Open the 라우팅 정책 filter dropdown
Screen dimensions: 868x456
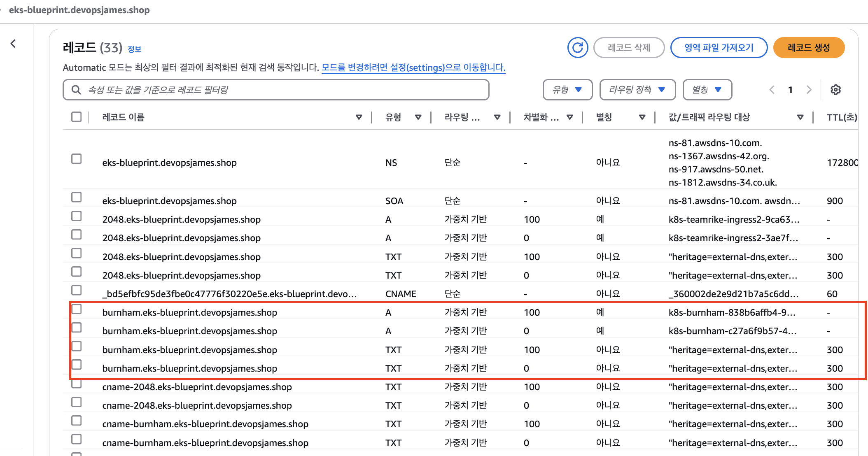(x=637, y=90)
